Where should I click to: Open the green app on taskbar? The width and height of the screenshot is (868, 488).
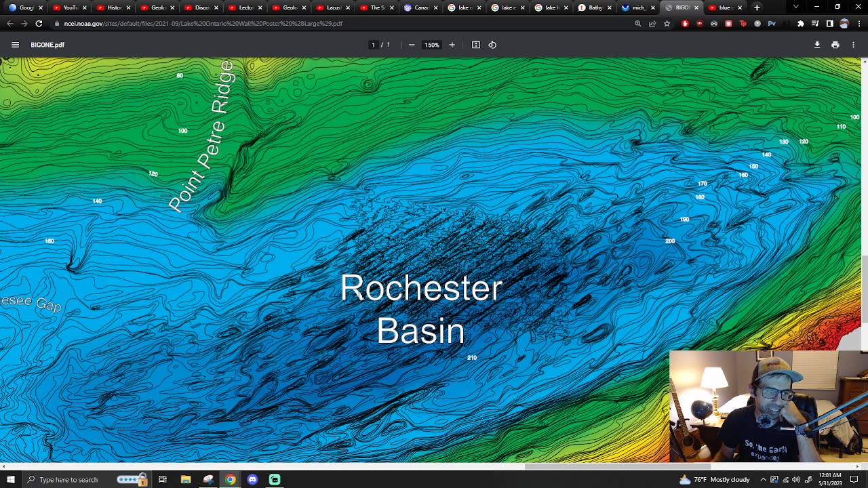tap(275, 480)
